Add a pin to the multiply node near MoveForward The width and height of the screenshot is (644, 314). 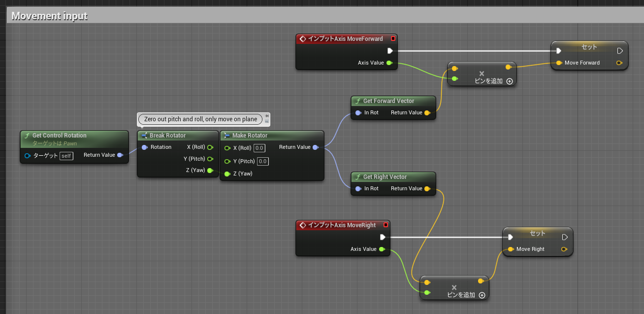click(x=510, y=81)
